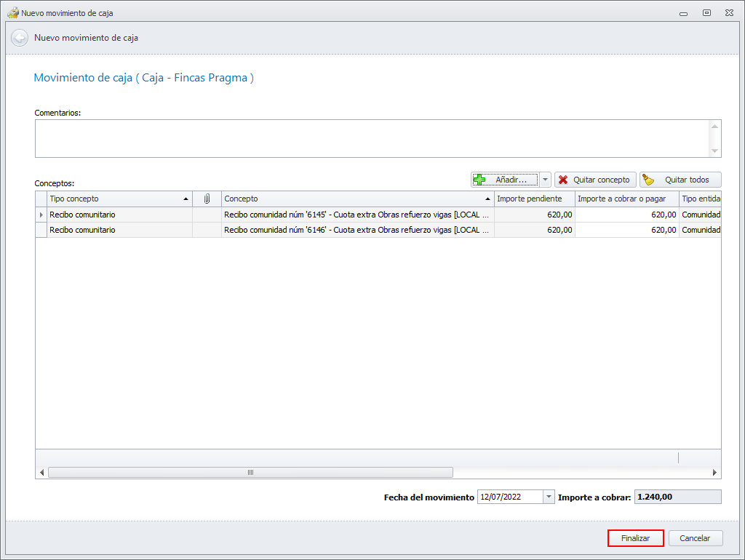This screenshot has width=745, height=560.
Task: Click Tipo entidad column header
Action: coord(700,199)
